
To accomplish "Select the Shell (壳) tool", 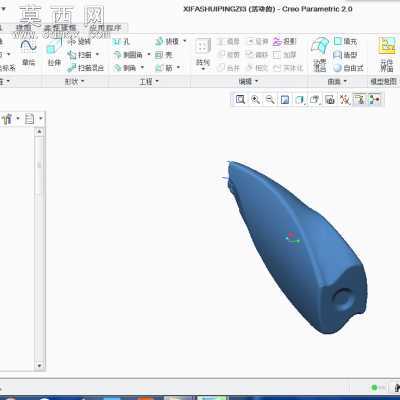I will coord(164,55).
